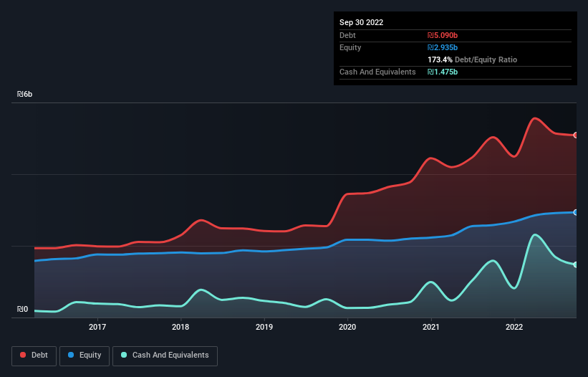Click the ₪2.935b equity value in tooltip
The image size is (588, 377).
coord(443,47)
